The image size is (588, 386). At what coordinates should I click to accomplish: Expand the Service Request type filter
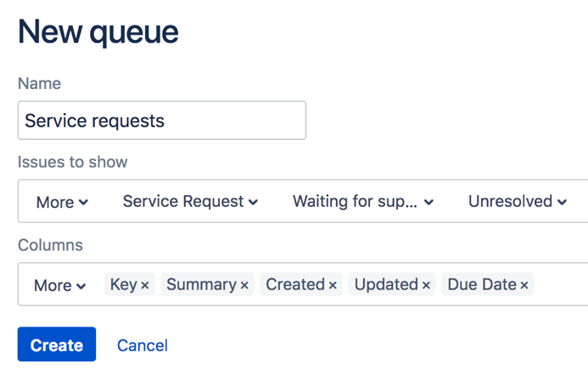pos(190,202)
